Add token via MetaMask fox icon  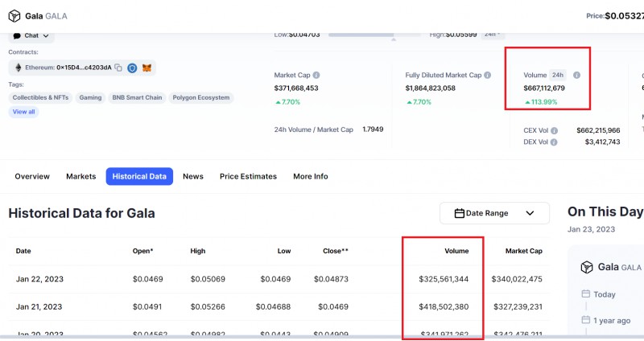tap(147, 68)
